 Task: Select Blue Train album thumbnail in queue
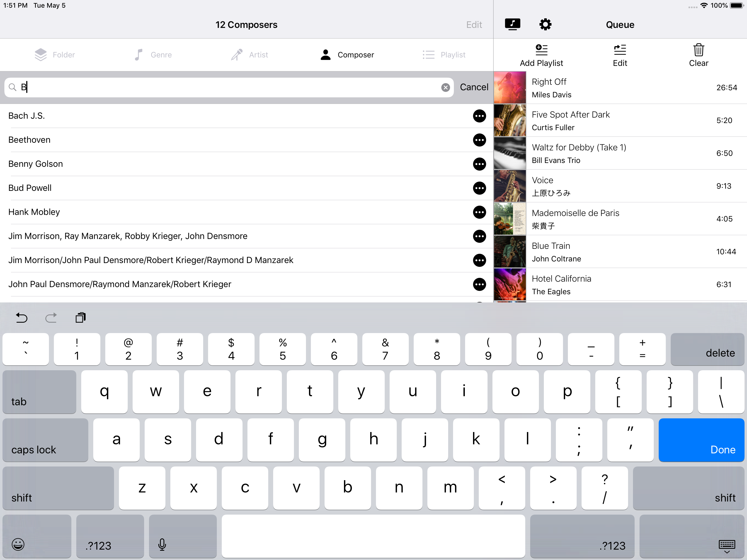pyautogui.click(x=510, y=252)
